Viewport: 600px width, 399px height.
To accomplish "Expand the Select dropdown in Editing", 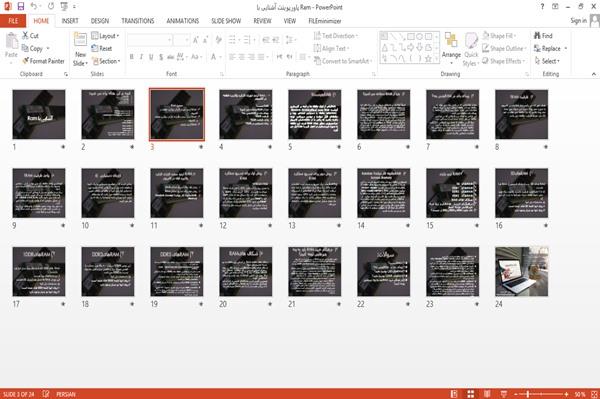I will click(x=547, y=61).
